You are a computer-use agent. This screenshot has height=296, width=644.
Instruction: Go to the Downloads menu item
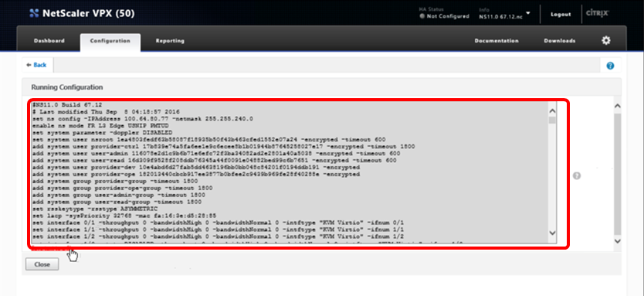pos(559,41)
